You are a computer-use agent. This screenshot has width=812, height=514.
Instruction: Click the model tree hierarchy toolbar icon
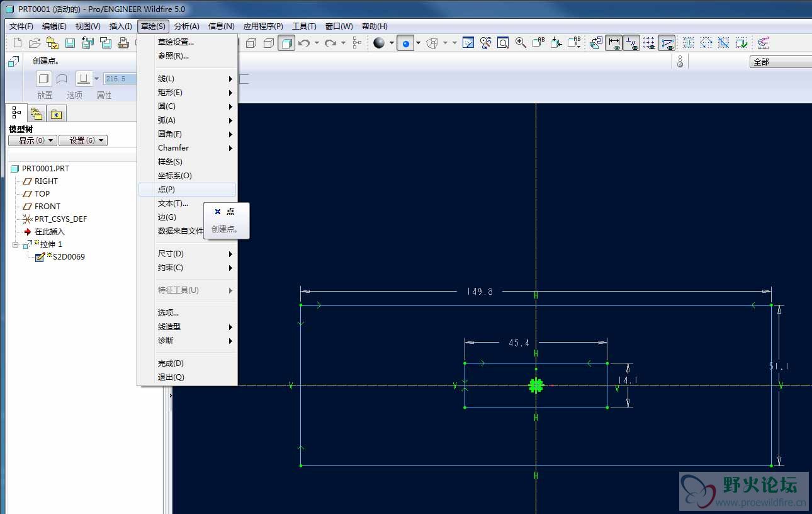pos(357,43)
